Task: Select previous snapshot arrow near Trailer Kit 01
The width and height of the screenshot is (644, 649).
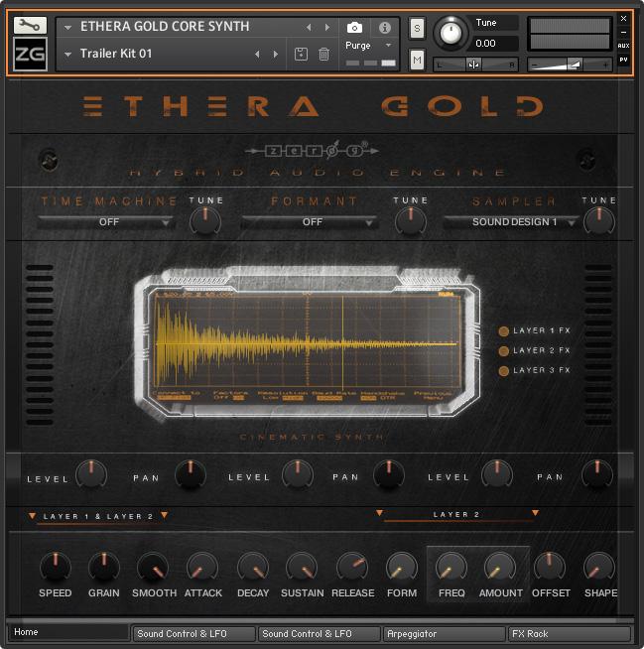Action: 257,55
